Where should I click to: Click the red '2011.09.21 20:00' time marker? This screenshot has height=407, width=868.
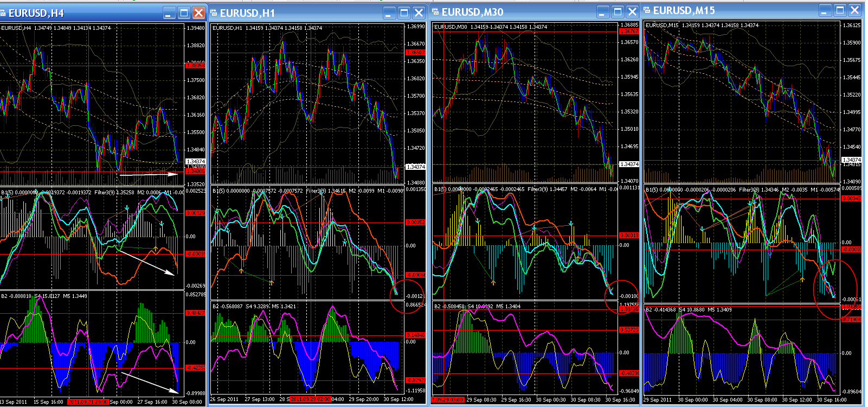click(88, 402)
